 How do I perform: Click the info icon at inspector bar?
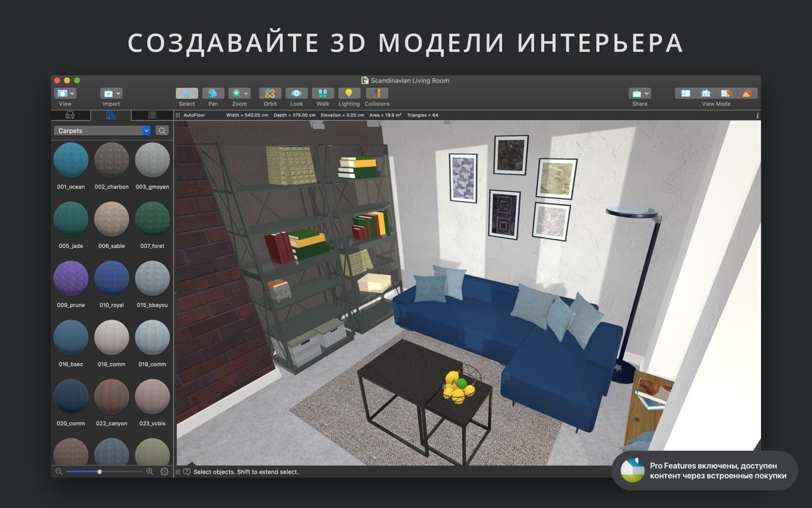pyautogui.click(x=757, y=116)
